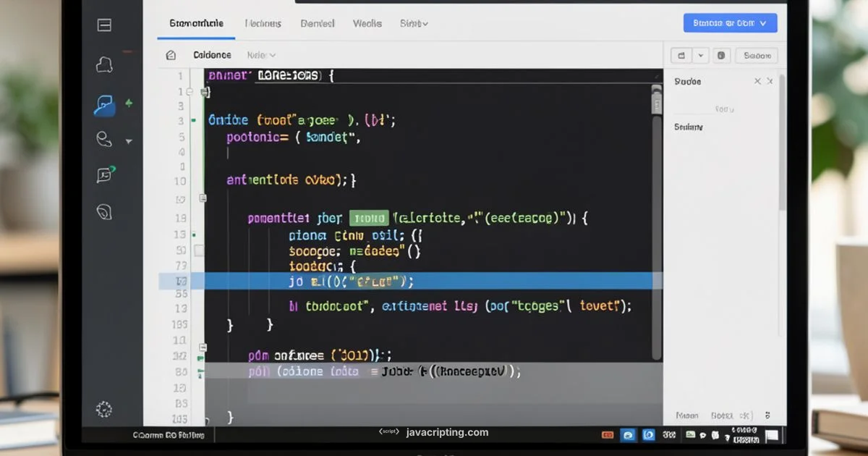Viewport: 868px width, 456px height.
Task: Expand the chevron on the rightmost top tab
Action: [x=426, y=23]
